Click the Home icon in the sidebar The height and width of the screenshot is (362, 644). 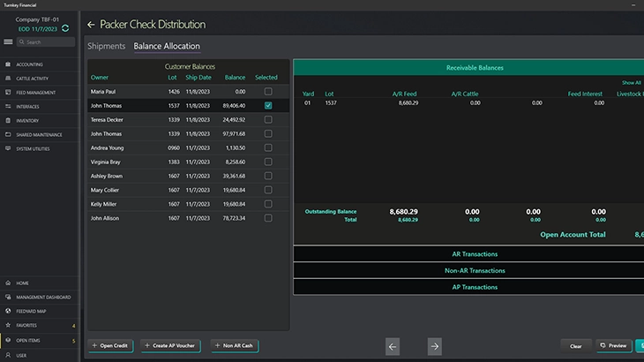[x=8, y=283]
